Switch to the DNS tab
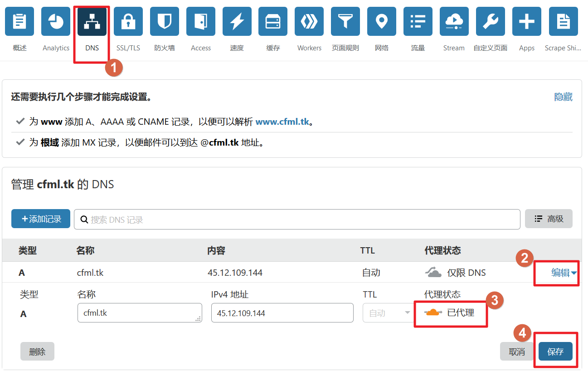This screenshot has width=588, height=376. pyautogui.click(x=92, y=22)
